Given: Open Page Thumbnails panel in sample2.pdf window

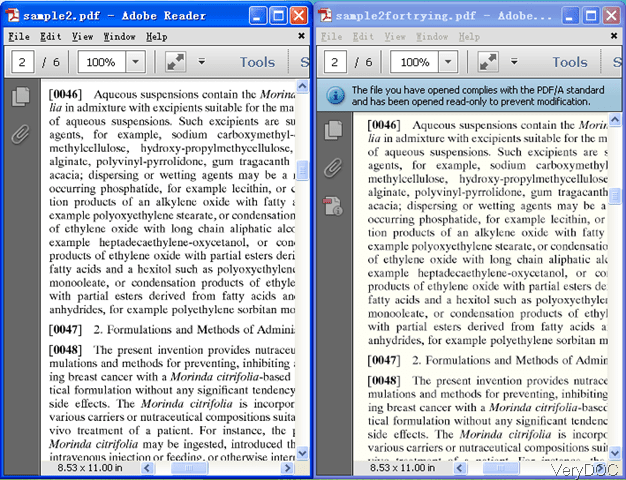Looking at the screenshot, I should click(21, 97).
